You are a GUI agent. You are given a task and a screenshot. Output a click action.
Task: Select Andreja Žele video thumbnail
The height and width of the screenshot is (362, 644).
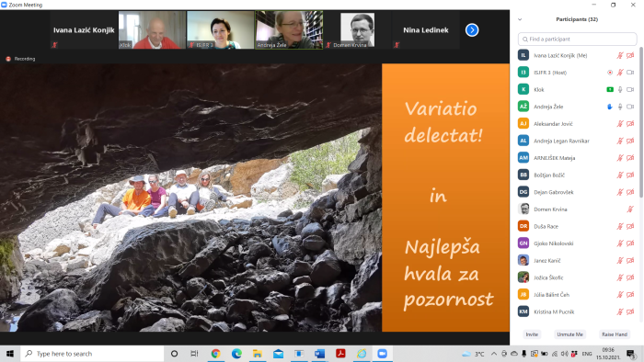289,30
